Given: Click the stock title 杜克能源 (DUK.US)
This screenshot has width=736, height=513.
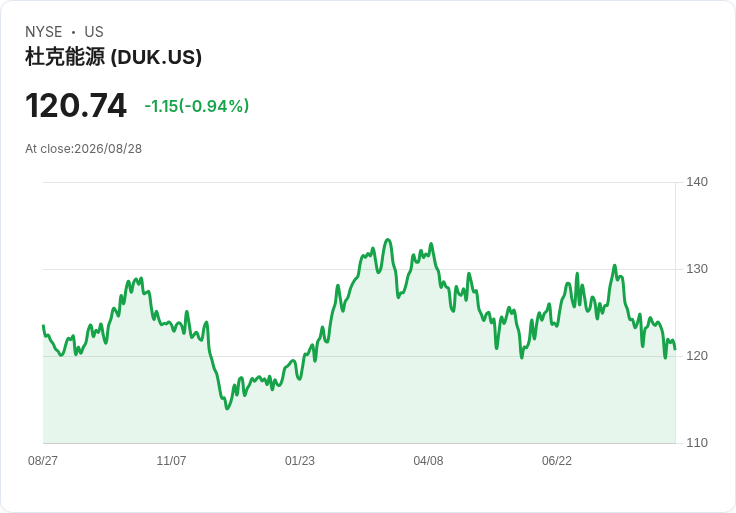Looking at the screenshot, I should (x=113, y=57).
